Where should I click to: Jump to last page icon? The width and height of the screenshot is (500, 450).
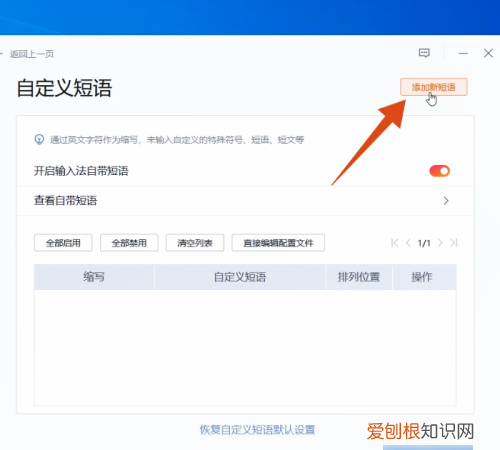454,243
